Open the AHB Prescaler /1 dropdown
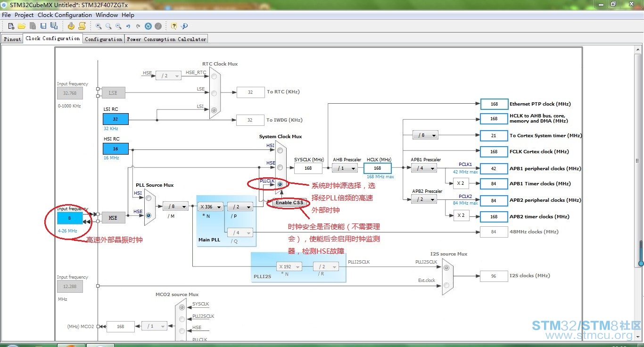This screenshot has width=644, height=347. click(345, 168)
